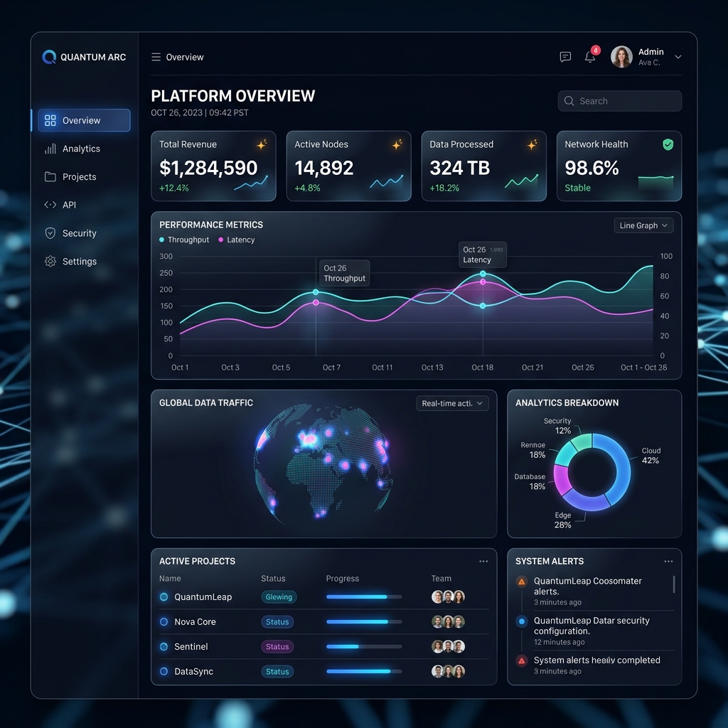728x728 pixels.
Task: Click the API code brackets icon
Action: click(x=50, y=205)
